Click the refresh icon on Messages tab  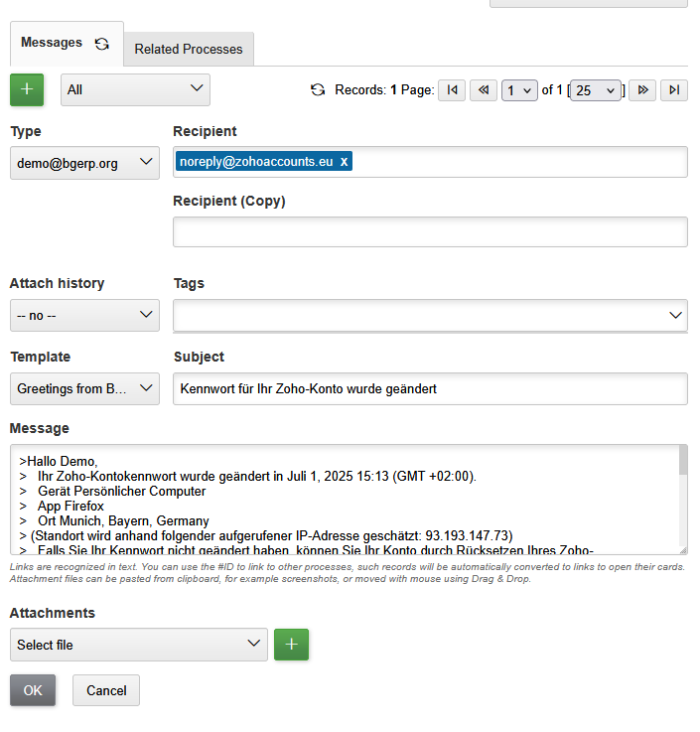click(x=101, y=44)
